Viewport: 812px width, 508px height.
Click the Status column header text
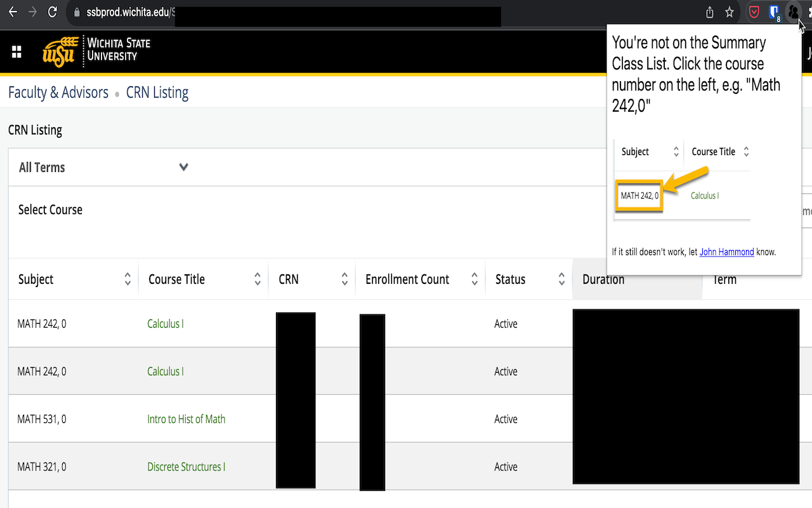pyautogui.click(x=511, y=279)
